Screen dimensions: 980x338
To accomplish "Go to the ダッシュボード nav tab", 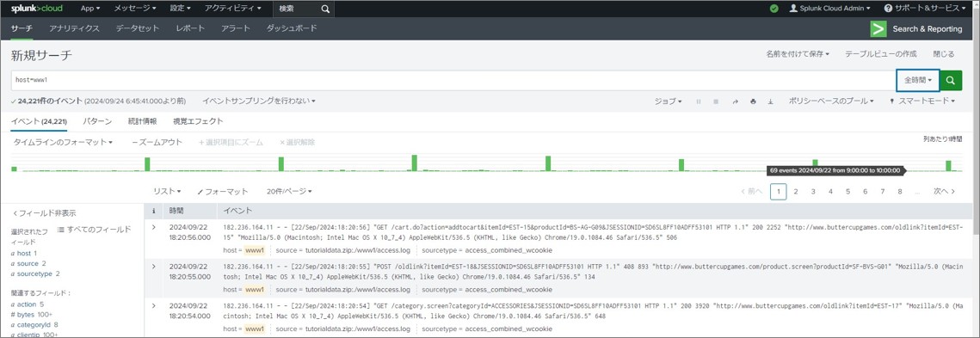I will coord(292,28).
